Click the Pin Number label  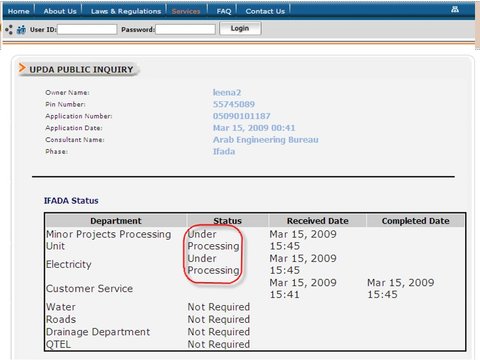point(65,104)
